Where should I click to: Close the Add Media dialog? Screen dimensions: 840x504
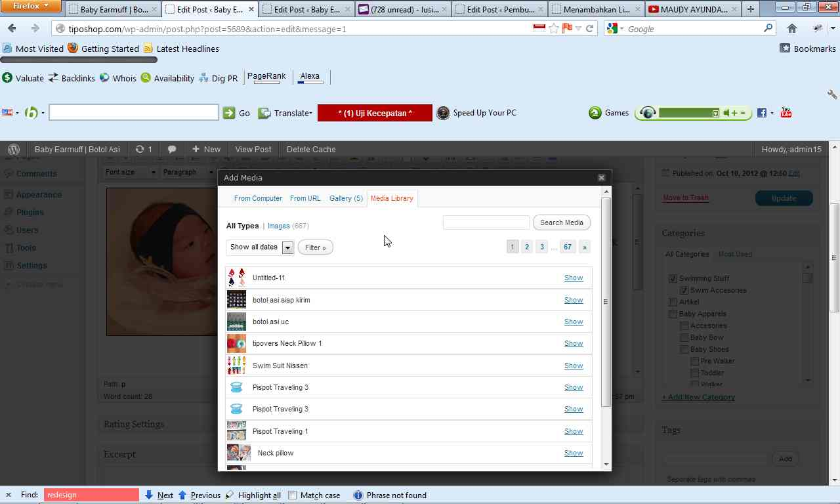[601, 178]
